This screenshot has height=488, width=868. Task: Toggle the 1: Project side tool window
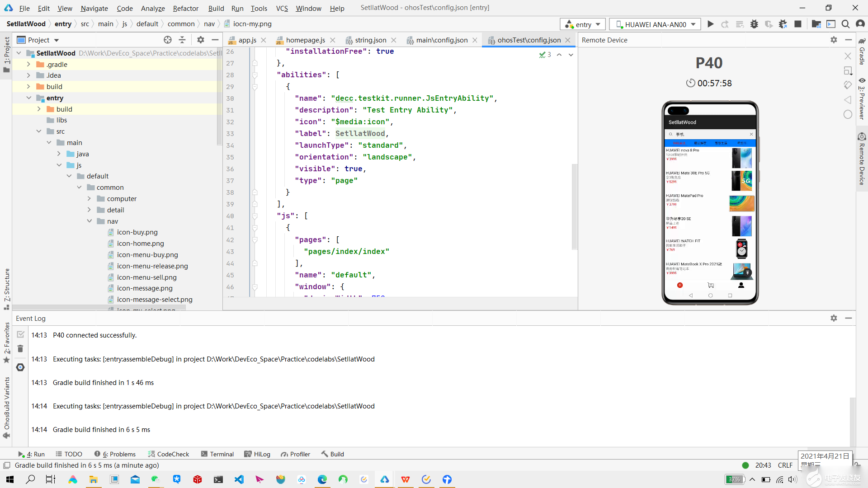6,55
